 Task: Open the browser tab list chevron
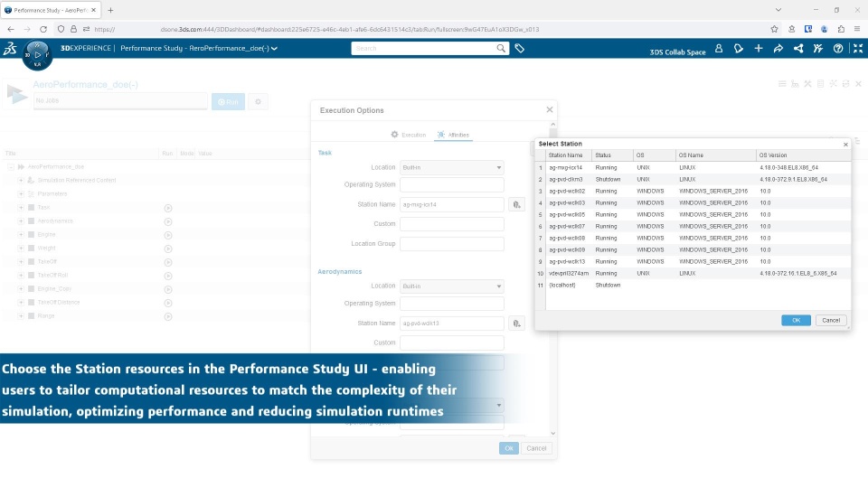778,10
